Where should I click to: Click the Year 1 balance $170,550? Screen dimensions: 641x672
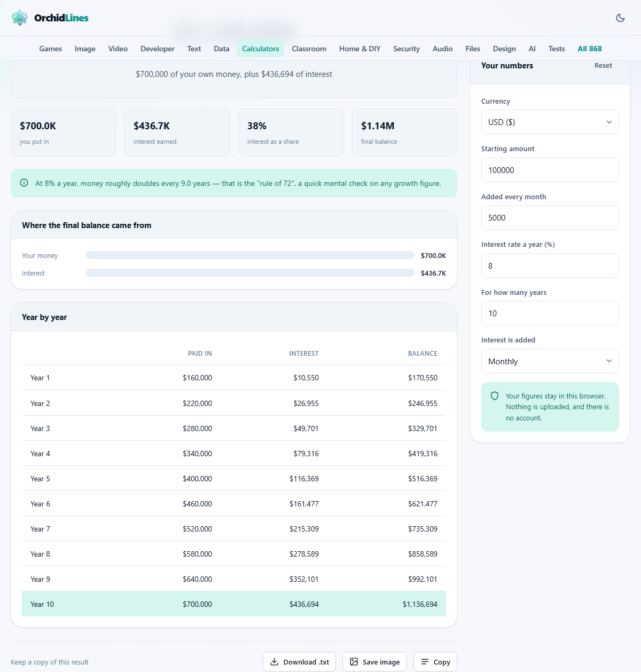pyautogui.click(x=423, y=378)
